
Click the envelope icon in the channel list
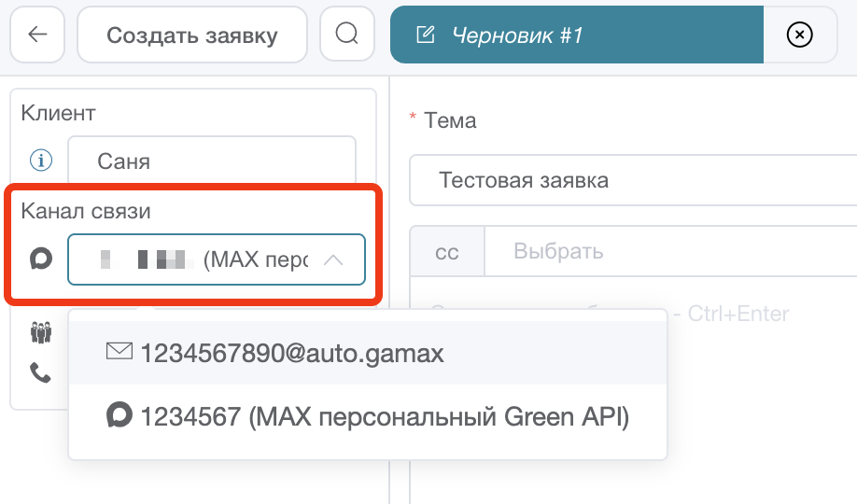[x=119, y=352]
